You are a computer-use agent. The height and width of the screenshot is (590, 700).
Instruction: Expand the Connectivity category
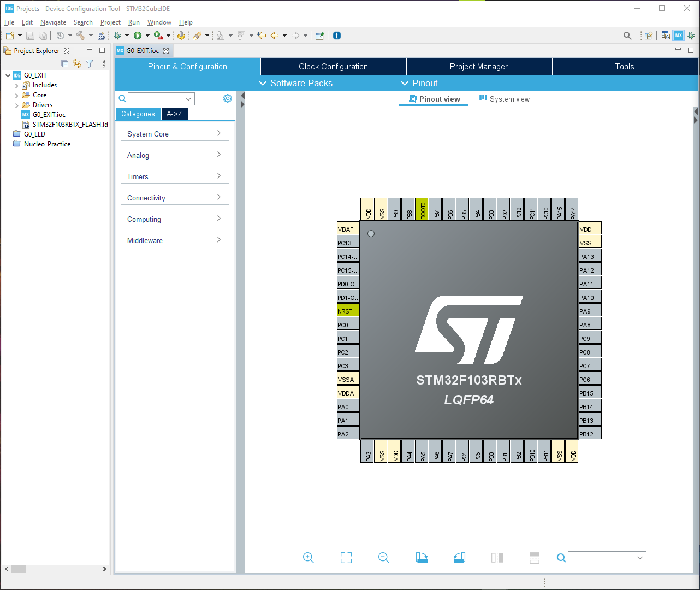(175, 198)
